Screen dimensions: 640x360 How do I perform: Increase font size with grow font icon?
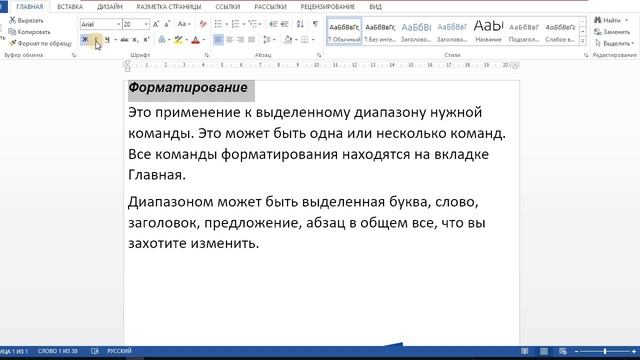[156, 24]
